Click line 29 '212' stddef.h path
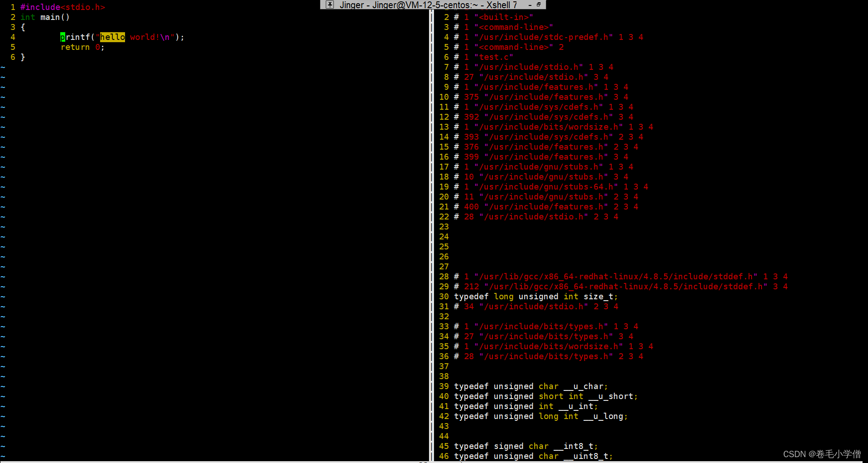This screenshot has width=868, height=463. click(621, 287)
